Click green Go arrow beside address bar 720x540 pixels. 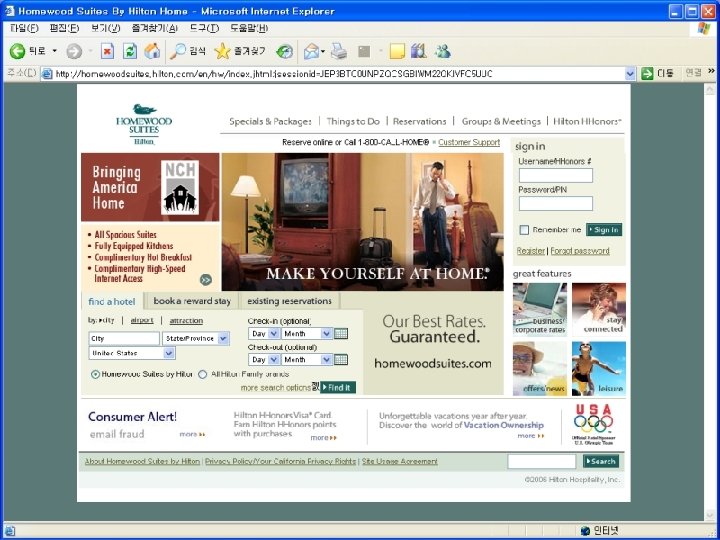pyautogui.click(x=647, y=73)
